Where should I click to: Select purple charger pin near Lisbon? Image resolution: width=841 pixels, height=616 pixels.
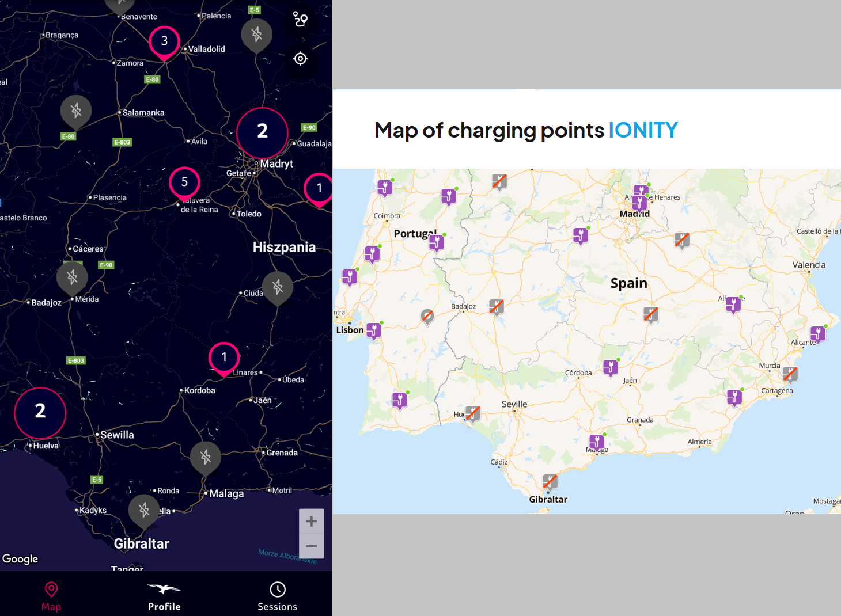374,331
